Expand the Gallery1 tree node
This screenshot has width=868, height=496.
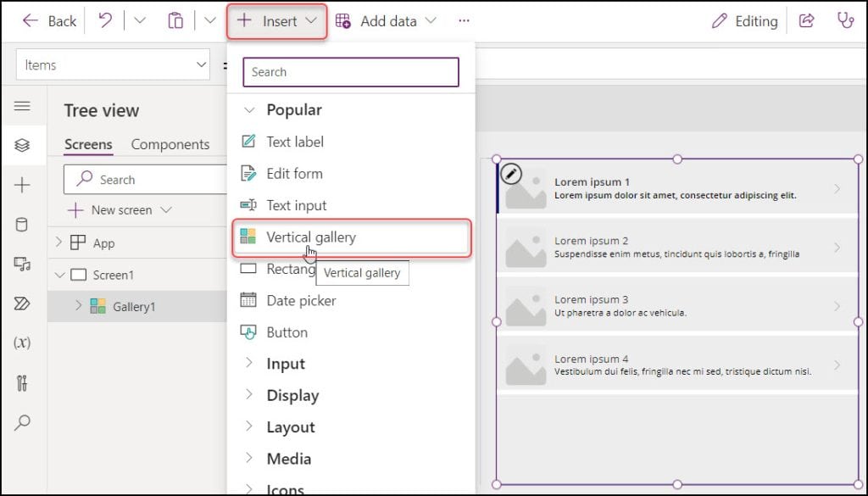point(79,305)
